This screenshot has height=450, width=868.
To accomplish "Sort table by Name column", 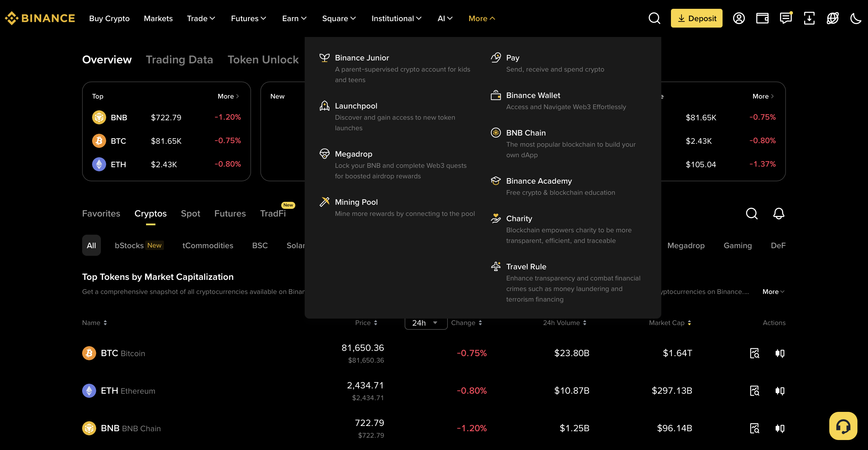I will point(94,323).
